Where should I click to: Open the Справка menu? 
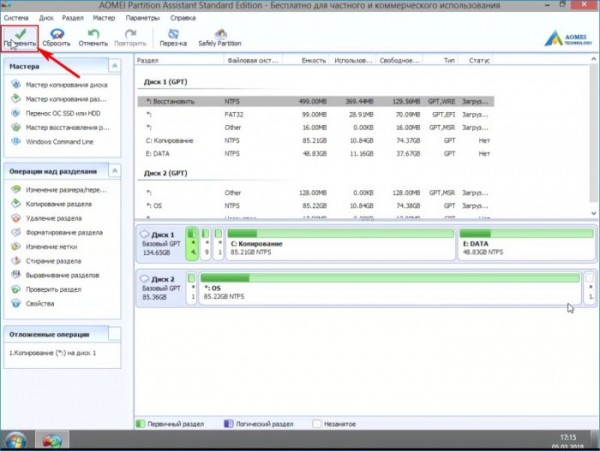point(183,18)
